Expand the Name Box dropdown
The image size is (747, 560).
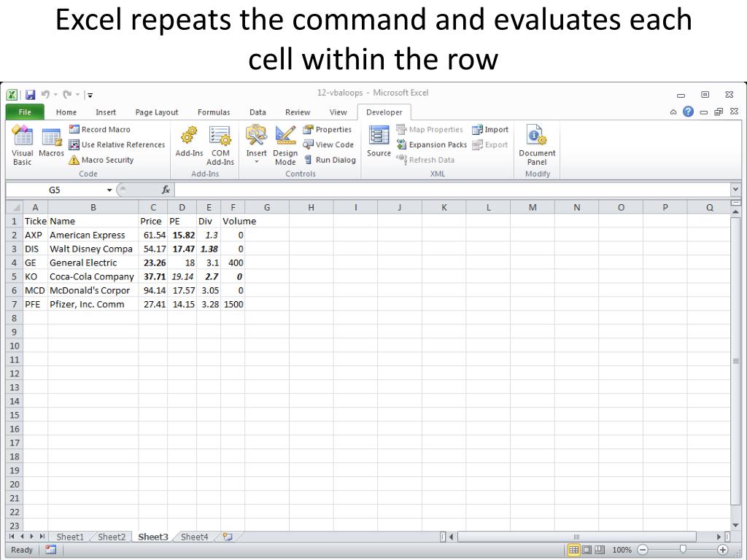109,190
